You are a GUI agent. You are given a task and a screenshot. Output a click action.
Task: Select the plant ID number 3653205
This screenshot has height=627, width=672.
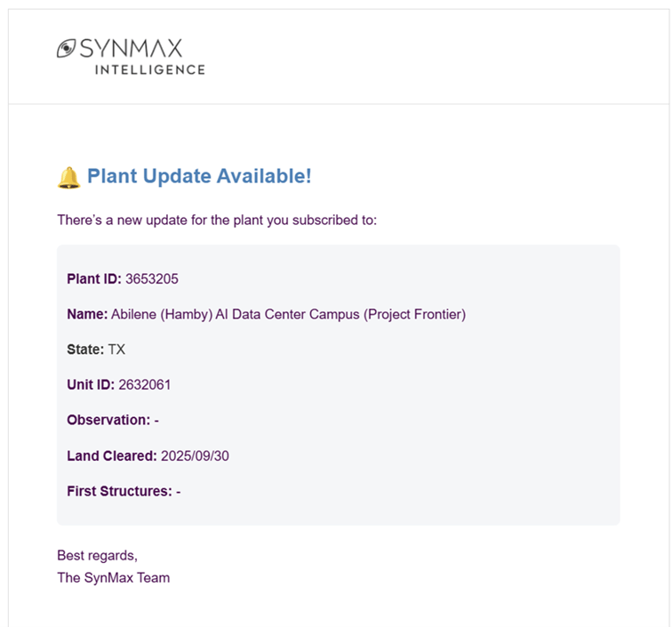tap(152, 279)
